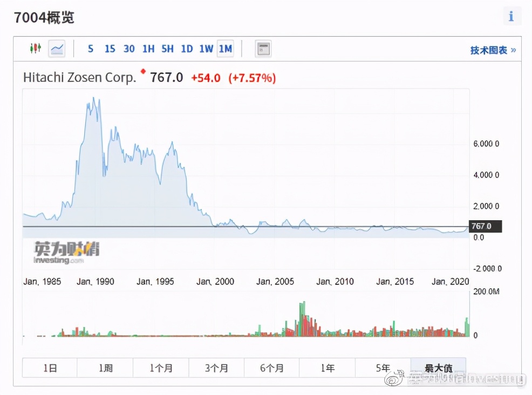532x395 pixels.
Task: Click the 2,000.0 price axis label
Action: 486,206
